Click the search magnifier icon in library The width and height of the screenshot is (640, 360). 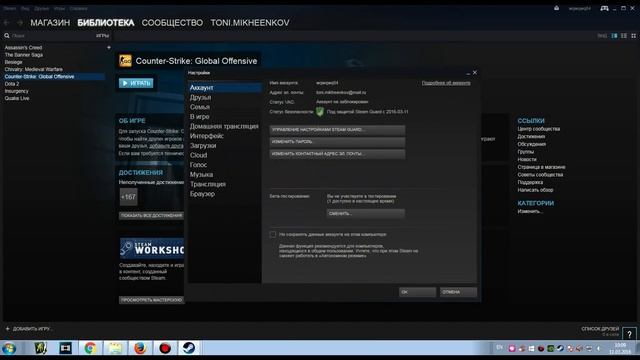[7, 36]
